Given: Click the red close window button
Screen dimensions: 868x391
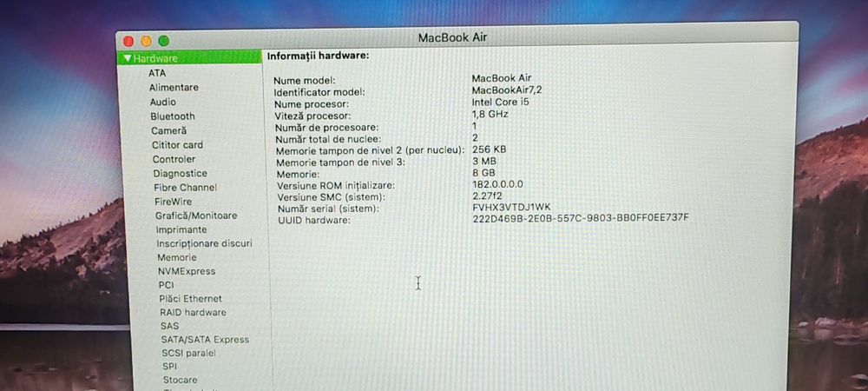Looking at the screenshot, I should click(x=128, y=42).
